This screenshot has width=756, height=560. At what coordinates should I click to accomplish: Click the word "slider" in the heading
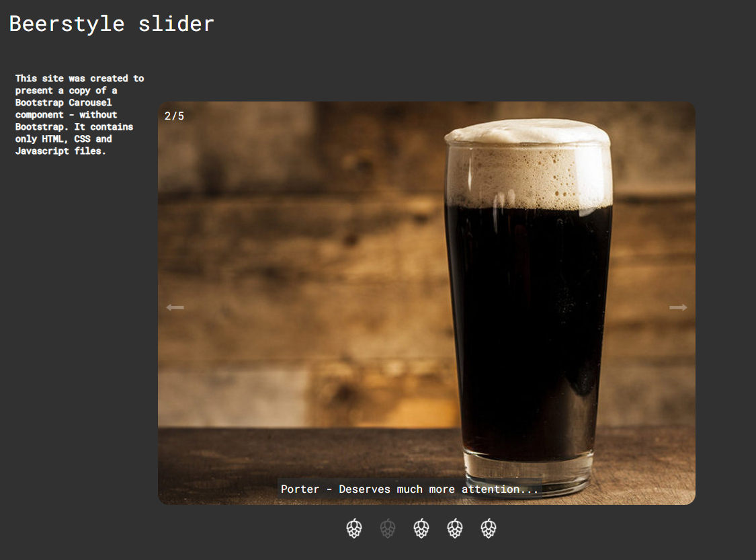click(x=177, y=24)
